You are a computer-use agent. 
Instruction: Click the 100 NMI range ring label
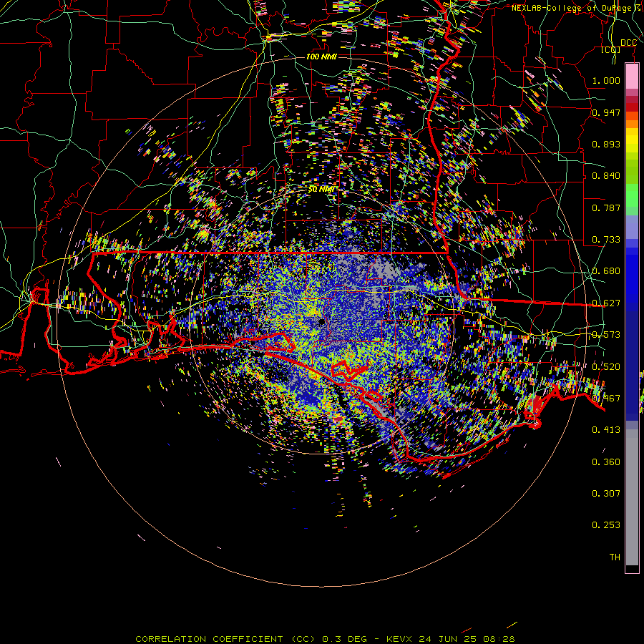pyautogui.click(x=321, y=57)
